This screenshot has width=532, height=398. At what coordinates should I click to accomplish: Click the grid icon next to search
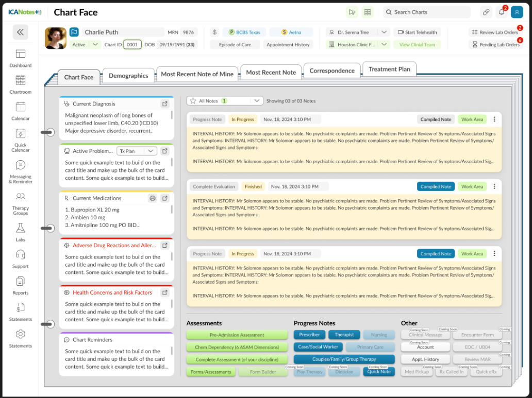[368, 12]
